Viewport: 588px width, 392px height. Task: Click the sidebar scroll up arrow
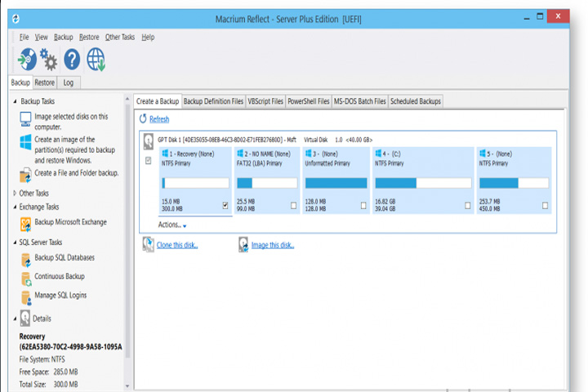[127, 99]
